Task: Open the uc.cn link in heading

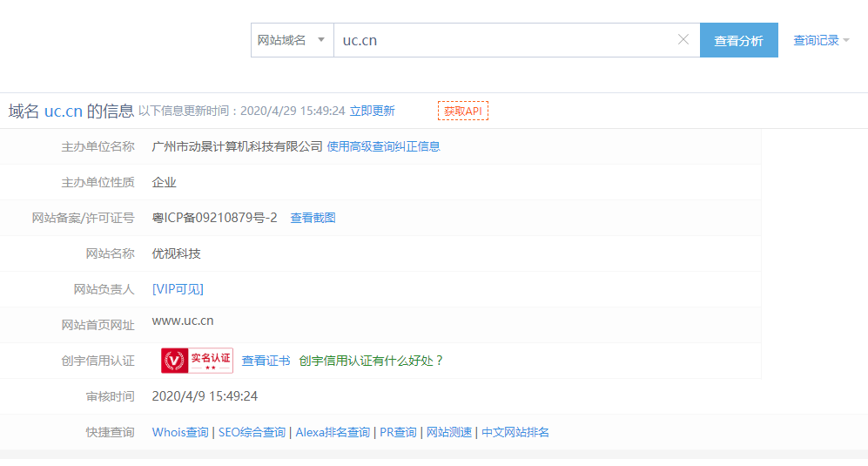Action: tap(63, 111)
